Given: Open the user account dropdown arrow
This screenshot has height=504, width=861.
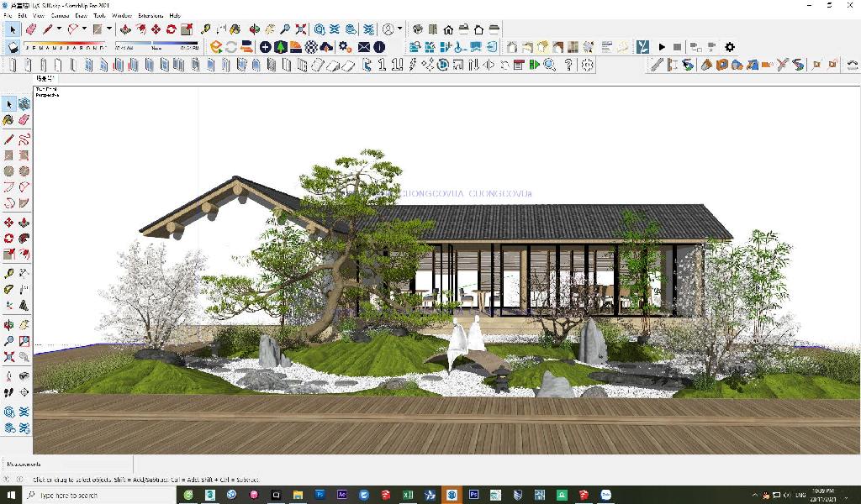Looking at the screenshot, I should coord(399,29).
